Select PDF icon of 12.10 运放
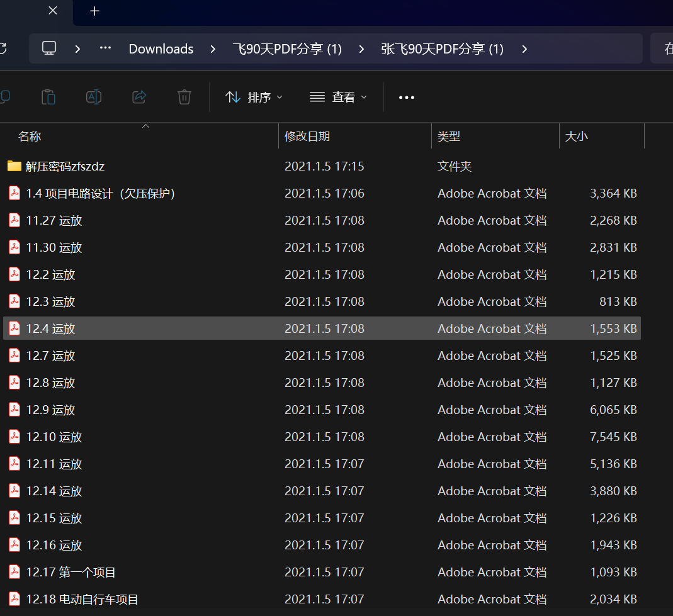Screen dimensions: 673x616 [x=14, y=436]
